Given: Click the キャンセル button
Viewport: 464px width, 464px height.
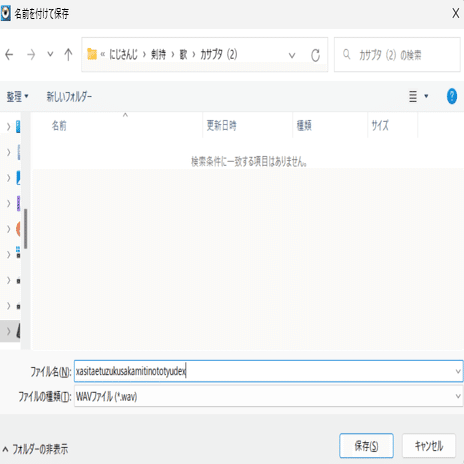Looking at the screenshot, I should 429,446.
